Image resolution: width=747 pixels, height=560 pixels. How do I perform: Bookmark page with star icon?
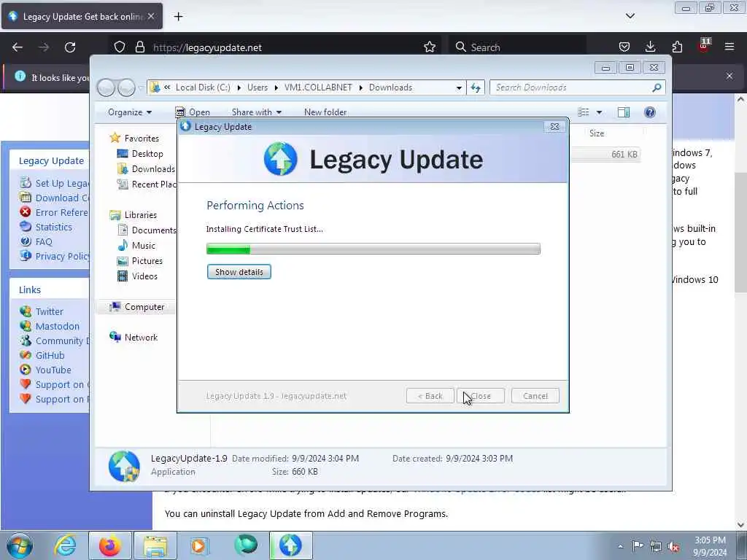[429, 47]
